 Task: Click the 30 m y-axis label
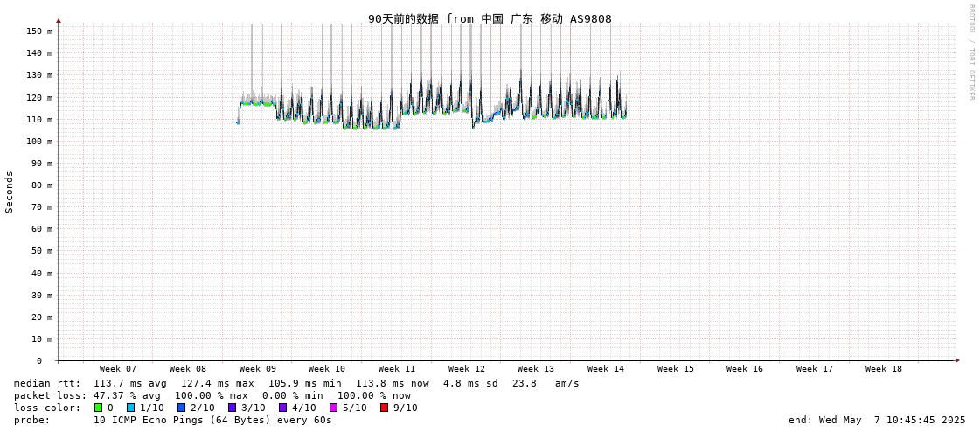(43, 295)
